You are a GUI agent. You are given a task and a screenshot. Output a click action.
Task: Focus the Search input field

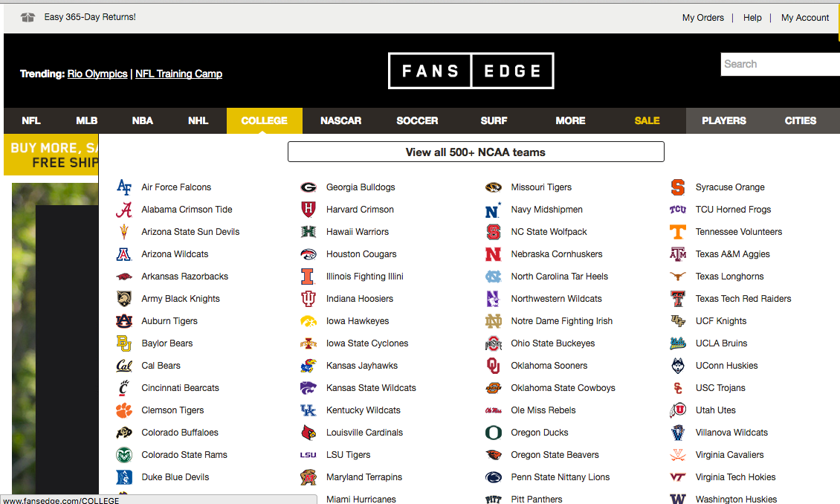(x=780, y=64)
